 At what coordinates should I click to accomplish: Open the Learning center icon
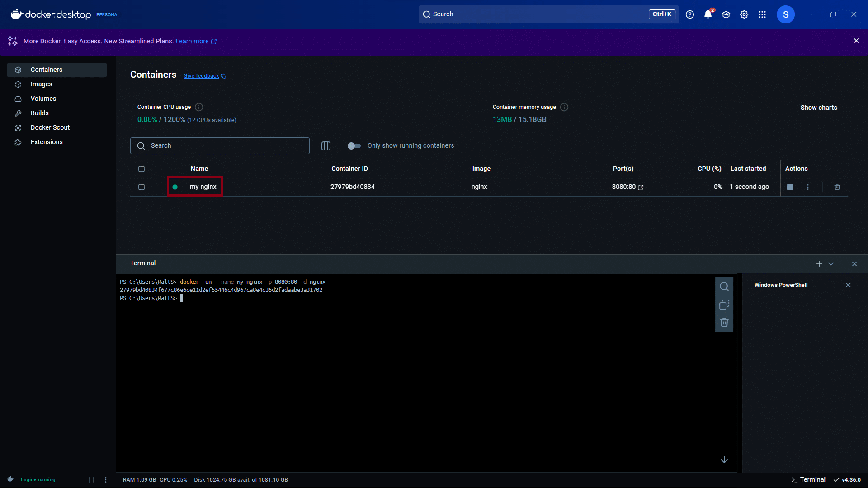tap(726, 14)
